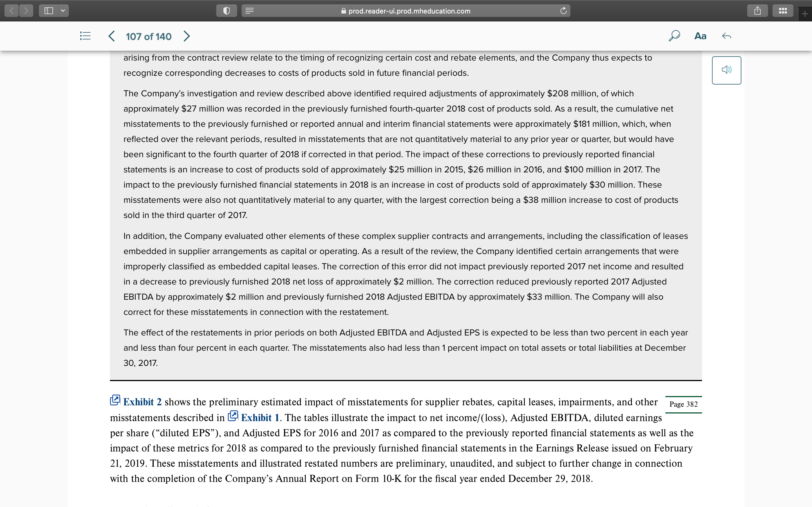Open the search tool in the reader

pyautogui.click(x=674, y=36)
